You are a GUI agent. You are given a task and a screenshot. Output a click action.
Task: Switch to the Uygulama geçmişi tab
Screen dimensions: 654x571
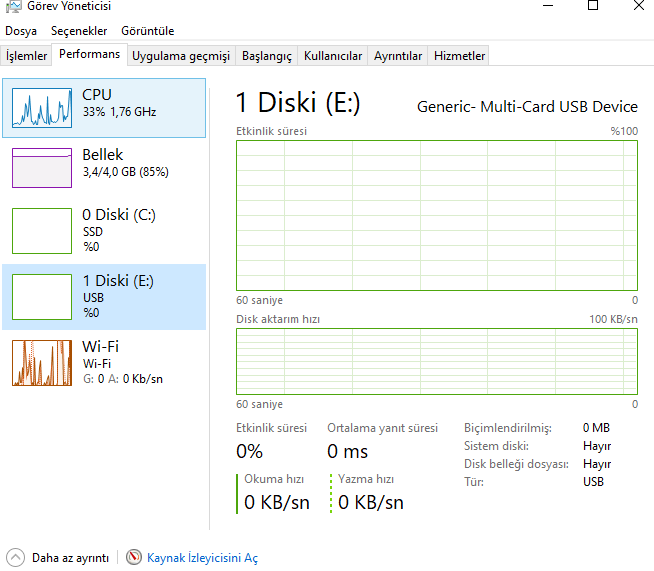(x=181, y=56)
